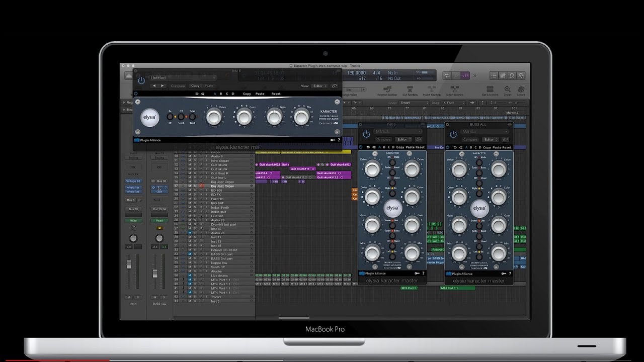The height and width of the screenshot is (362, 644).
Task: Click the undo arrow in karacter mix toolbar
Action: coord(197,94)
